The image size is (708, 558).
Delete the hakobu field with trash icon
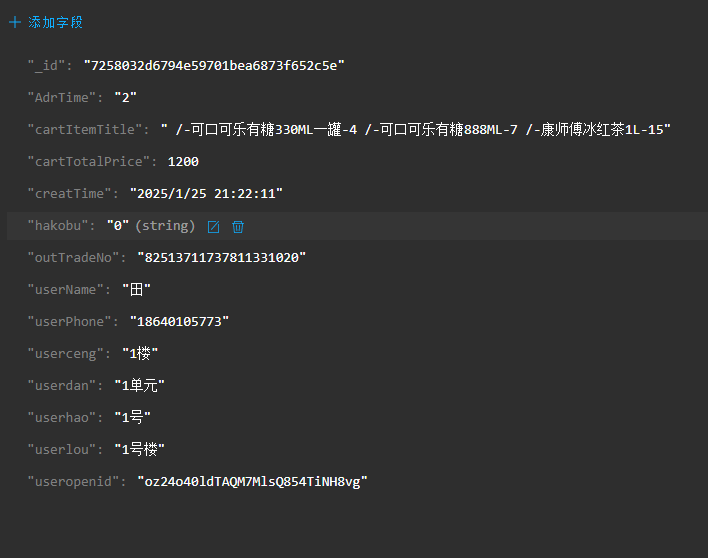click(x=238, y=227)
